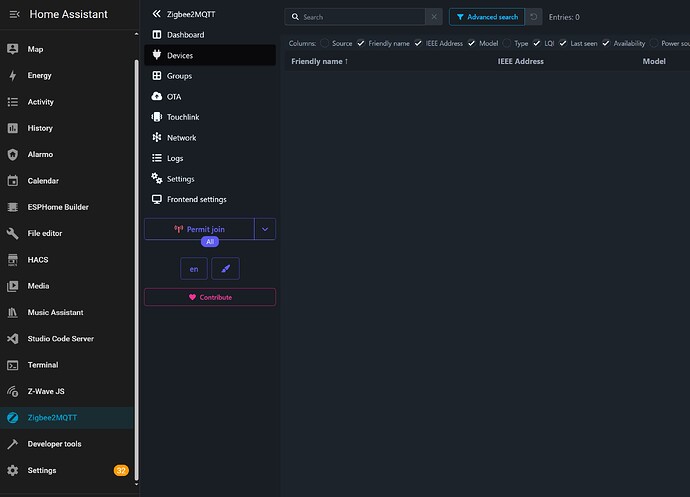Click the Advanced search button
The width and height of the screenshot is (690, 497).
point(487,17)
